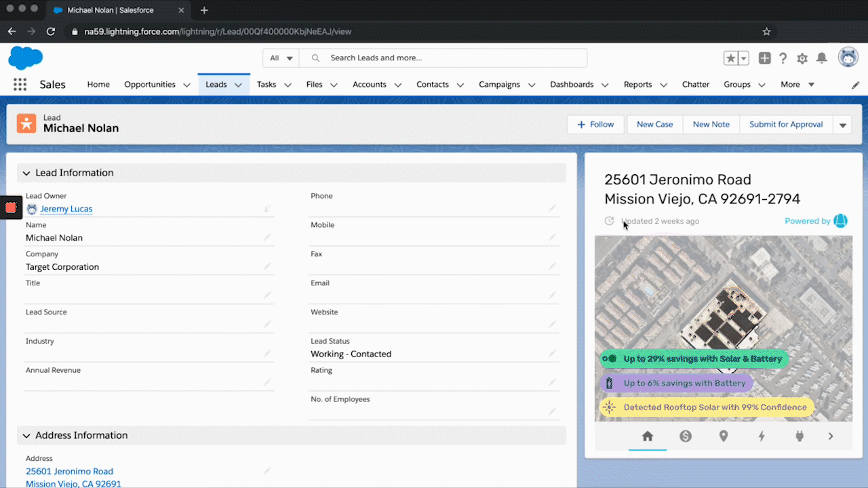Viewport: 868px width, 488px height.
Task: Collapse the Lead Information section
Action: coord(26,174)
